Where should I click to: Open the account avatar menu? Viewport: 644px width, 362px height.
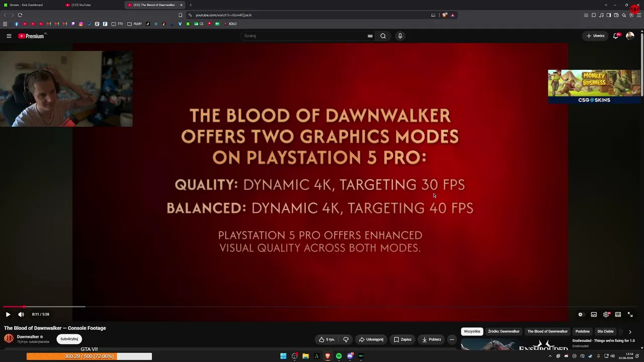pyautogui.click(x=630, y=36)
